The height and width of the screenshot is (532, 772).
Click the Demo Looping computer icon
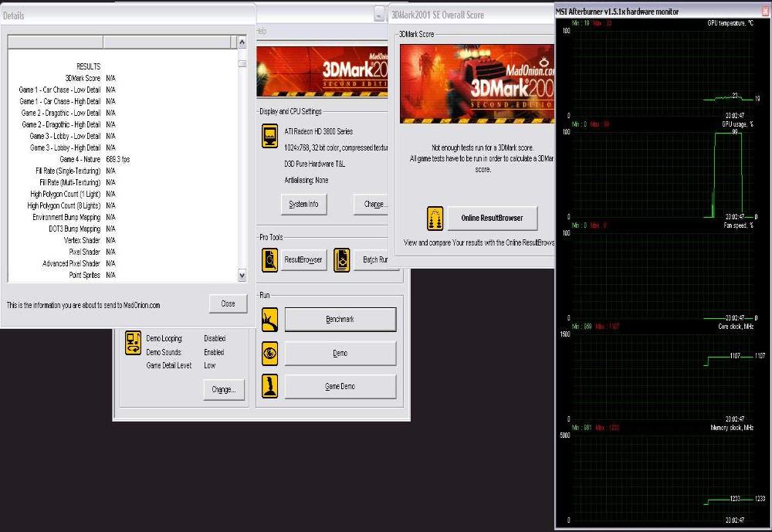point(134,342)
